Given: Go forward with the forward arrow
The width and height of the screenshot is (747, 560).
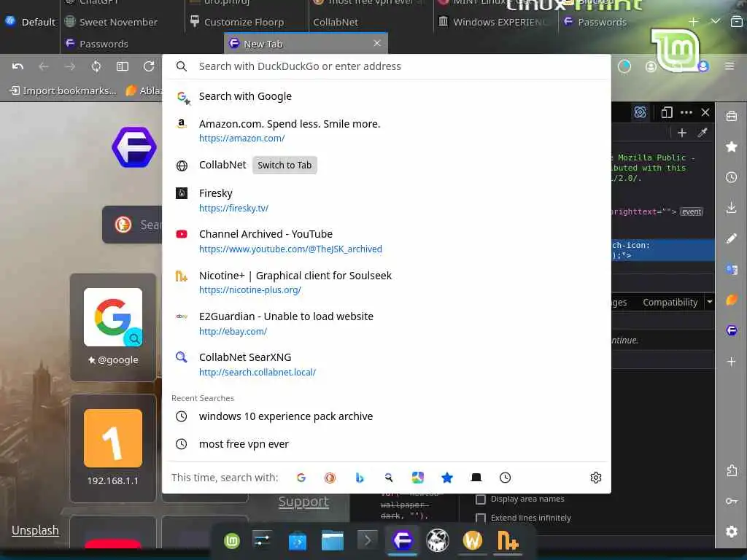Looking at the screenshot, I should click(x=69, y=66).
